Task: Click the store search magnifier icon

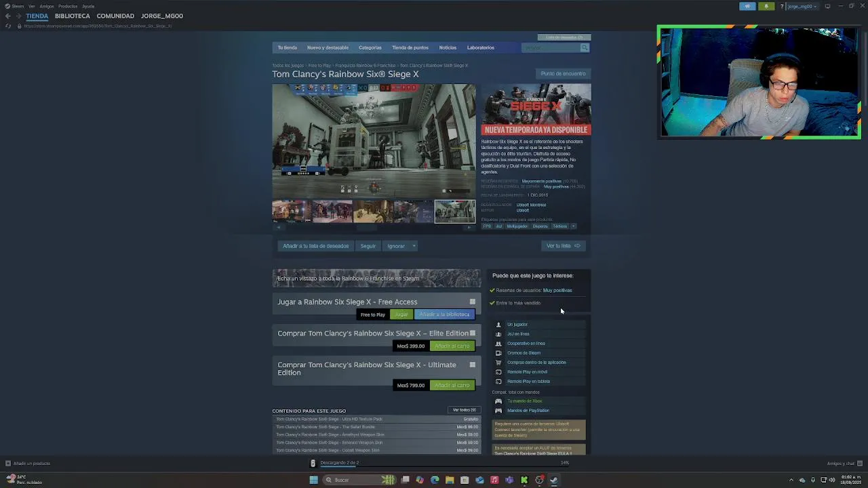Action: 585,47
